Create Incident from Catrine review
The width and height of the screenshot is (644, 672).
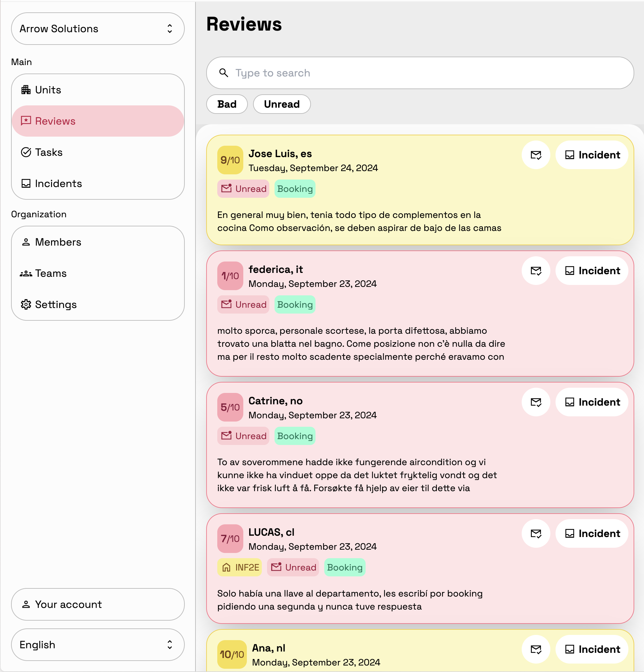pyautogui.click(x=592, y=402)
